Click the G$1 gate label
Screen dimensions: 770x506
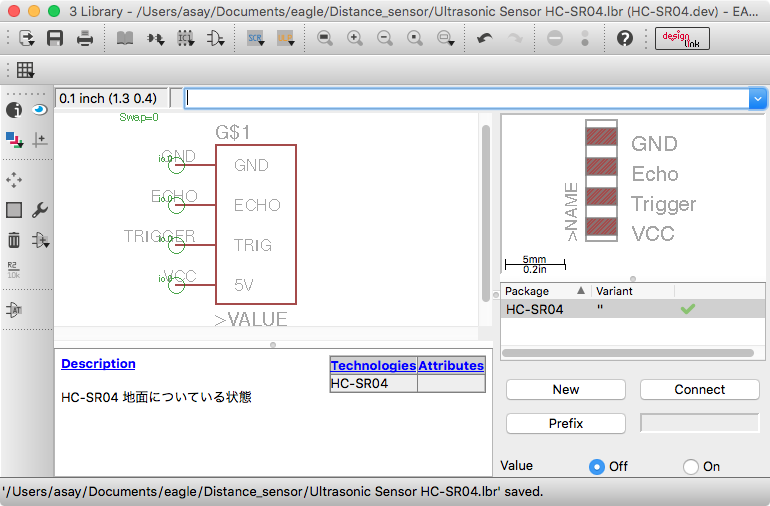233,132
